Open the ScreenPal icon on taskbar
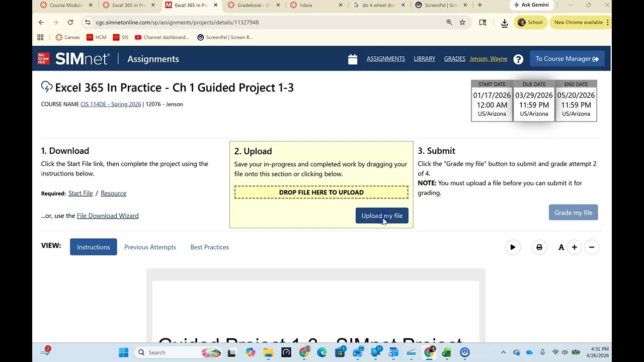Screen dimensions: 644x362 point(464,352)
